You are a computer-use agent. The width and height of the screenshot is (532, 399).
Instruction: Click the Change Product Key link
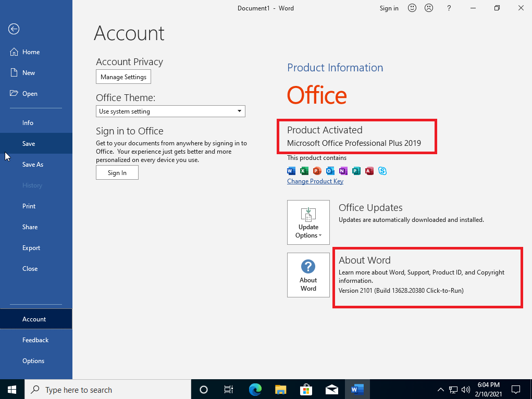pyautogui.click(x=315, y=181)
